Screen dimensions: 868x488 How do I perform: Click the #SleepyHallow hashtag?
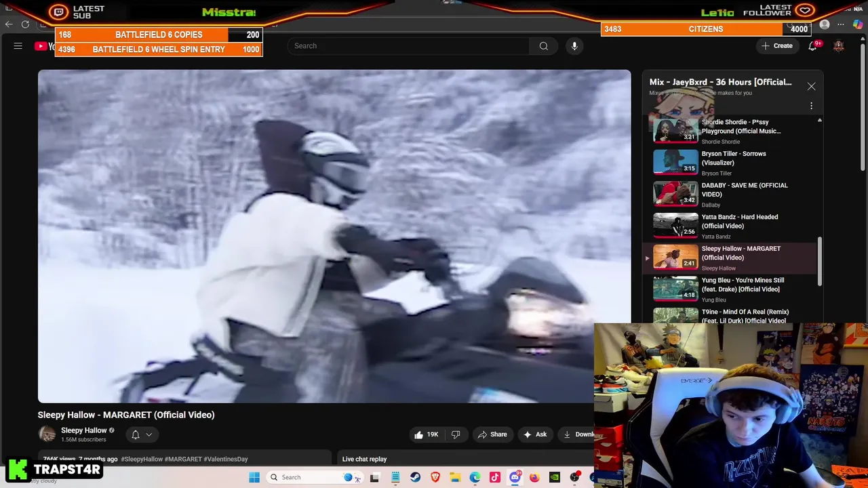(142, 459)
